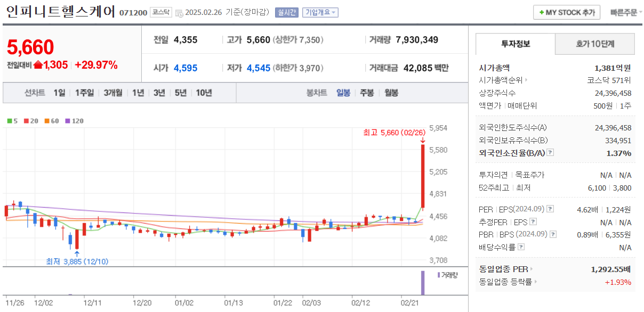This screenshot has height=312, width=644.
Task: Click the 투자의견 label
Action: [x=493, y=175]
